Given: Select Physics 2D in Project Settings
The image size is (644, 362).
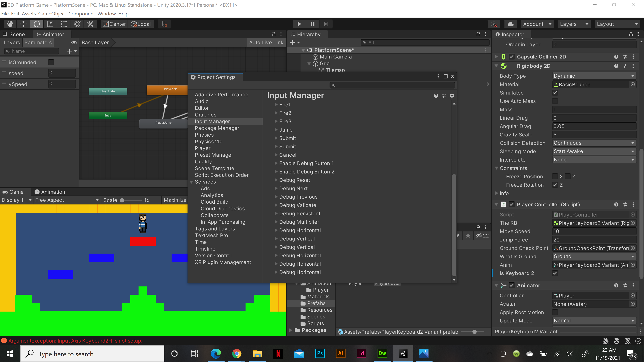Looking at the screenshot, I should pyautogui.click(x=208, y=142).
